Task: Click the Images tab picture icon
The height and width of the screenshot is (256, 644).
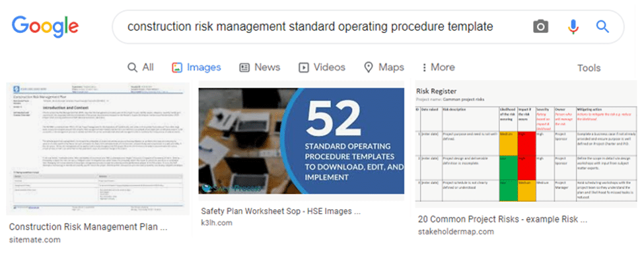Action: click(177, 68)
